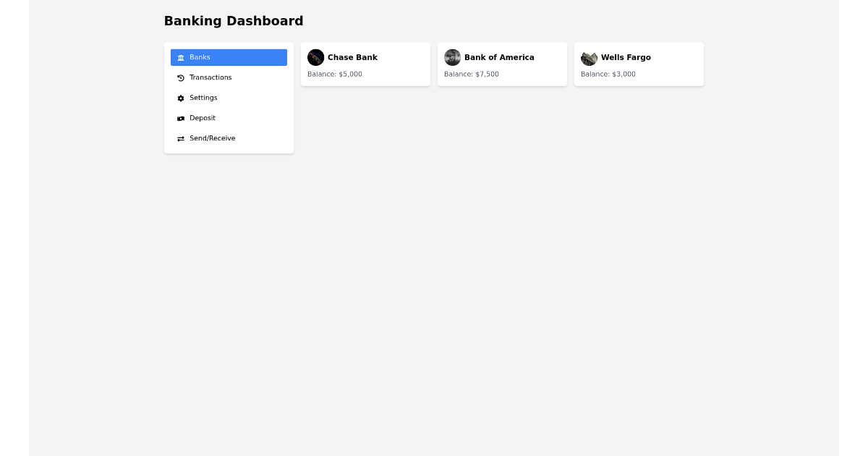Click the Bank of America logo avatar
The height and width of the screenshot is (456, 868).
click(453, 57)
